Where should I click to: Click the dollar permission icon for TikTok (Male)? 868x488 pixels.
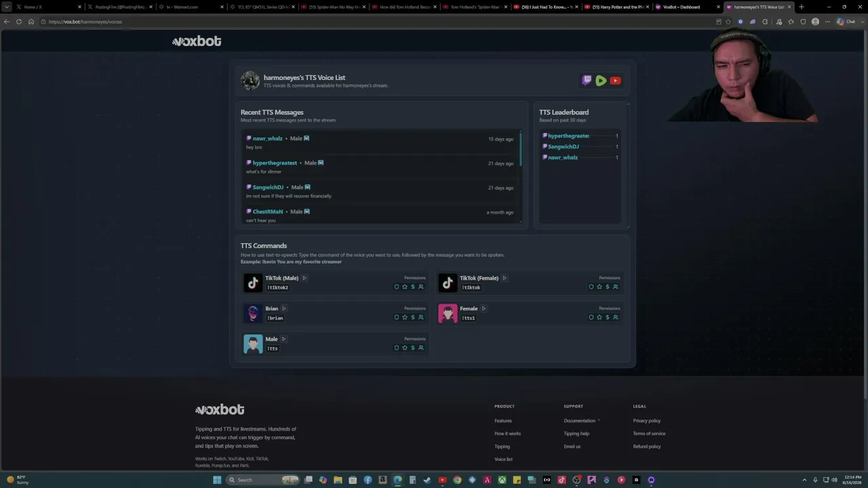tap(413, 287)
